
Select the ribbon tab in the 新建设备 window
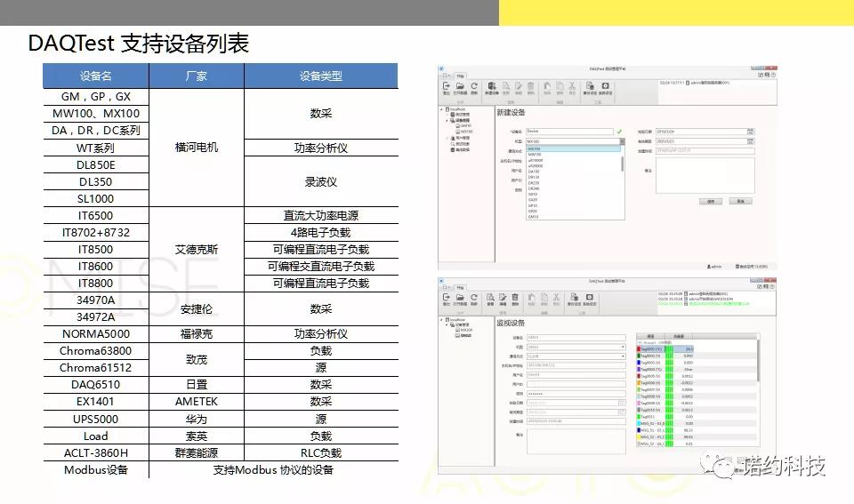[x=460, y=76]
